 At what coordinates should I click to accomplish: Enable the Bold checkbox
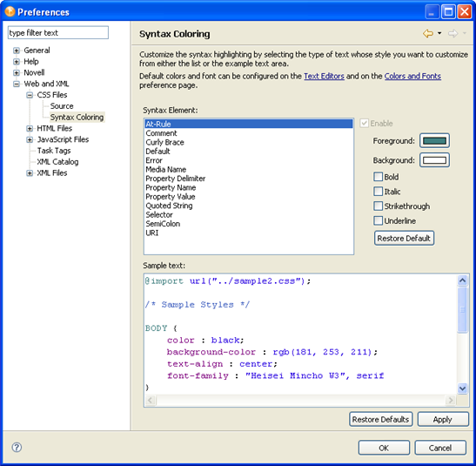pyautogui.click(x=378, y=177)
